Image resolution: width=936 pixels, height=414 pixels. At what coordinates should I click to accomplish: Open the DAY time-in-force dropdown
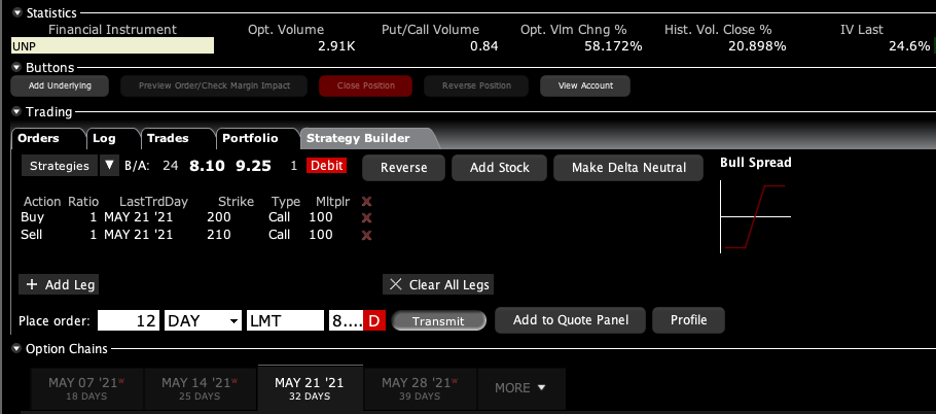(203, 321)
